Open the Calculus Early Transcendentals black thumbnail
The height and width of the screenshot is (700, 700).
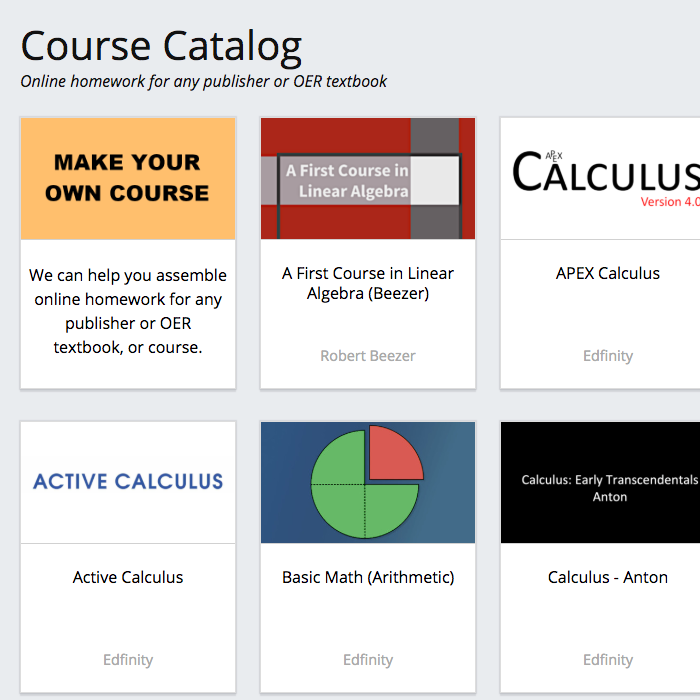coord(600,483)
